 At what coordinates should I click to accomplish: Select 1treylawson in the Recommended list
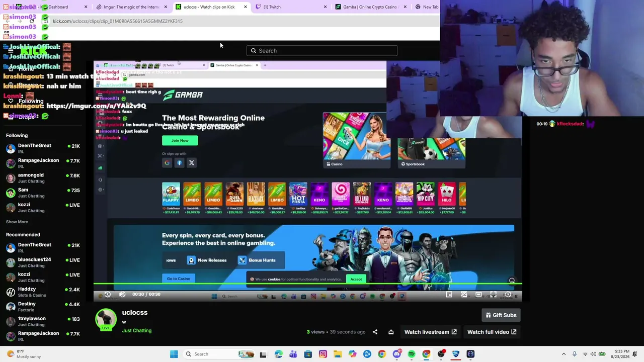click(x=43, y=321)
